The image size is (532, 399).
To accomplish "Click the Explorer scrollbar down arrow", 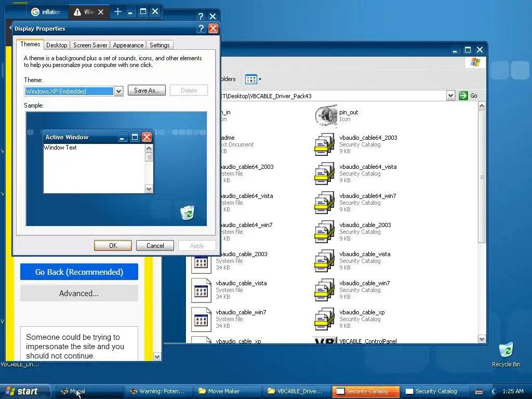I will [482, 339].
